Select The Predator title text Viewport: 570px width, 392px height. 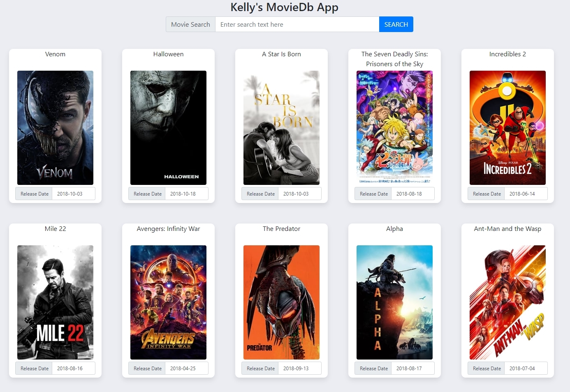(281, 229)
